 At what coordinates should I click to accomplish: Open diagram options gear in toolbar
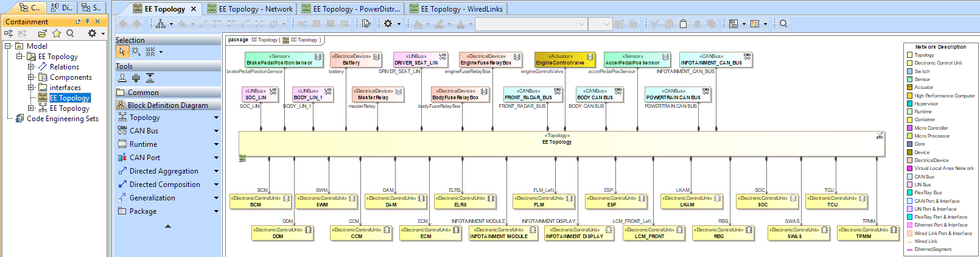point(388,24)
